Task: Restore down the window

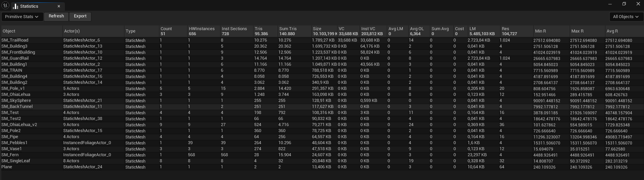Action: 624,4
